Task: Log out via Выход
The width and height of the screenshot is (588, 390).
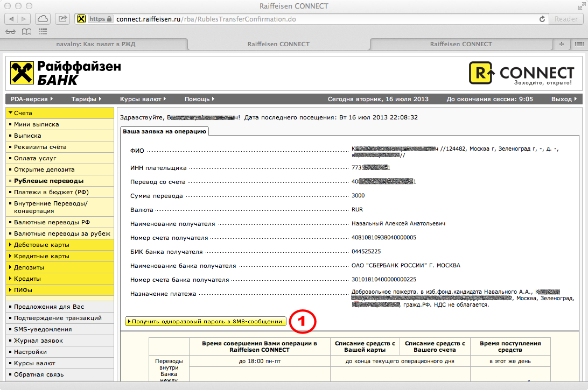Action: pos(564,99)
